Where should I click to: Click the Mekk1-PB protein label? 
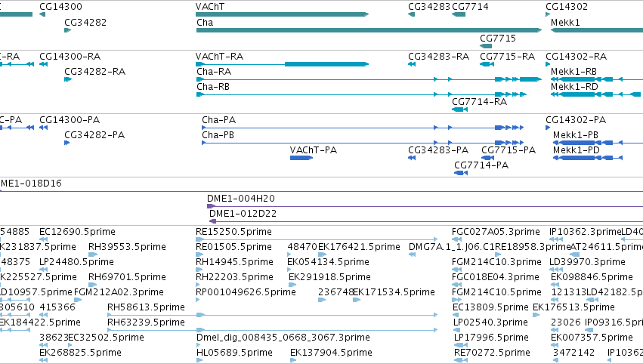576,135
